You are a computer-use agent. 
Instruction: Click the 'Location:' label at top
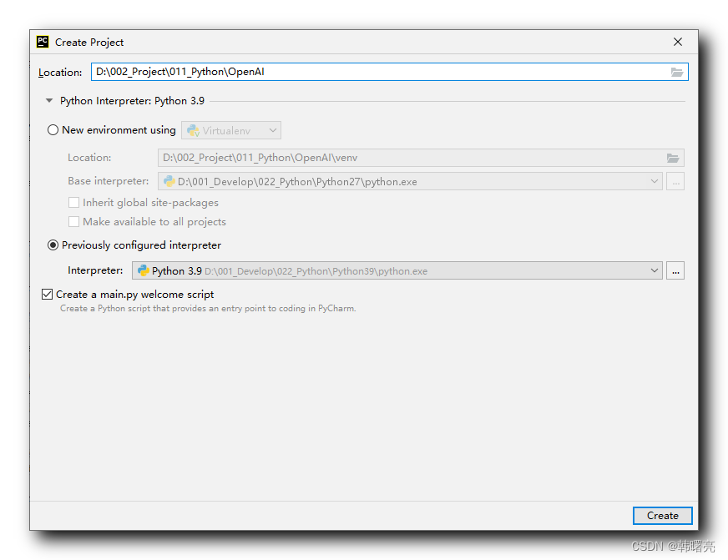click(60, 73)
